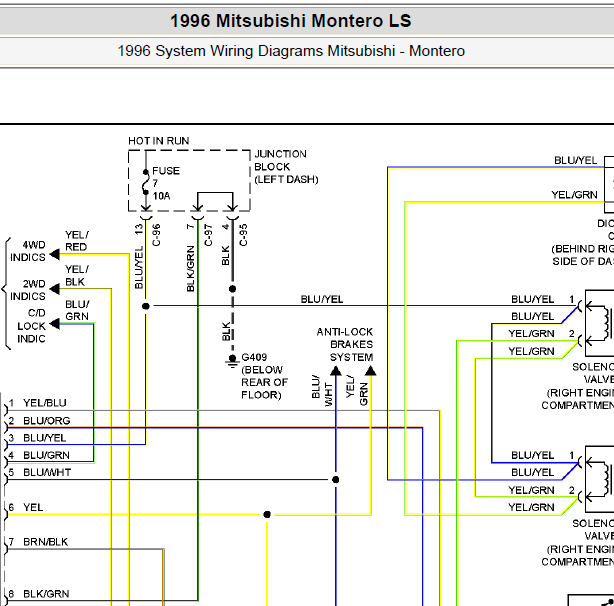Click the C/D LOCK INDIC arrowhead
Screen dimensions: 614x606
(x=53, y=323)
